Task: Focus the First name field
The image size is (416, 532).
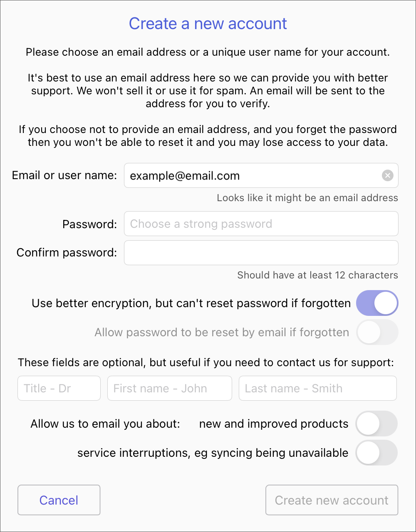Action: pyautogui.click(x=169, y=389)
